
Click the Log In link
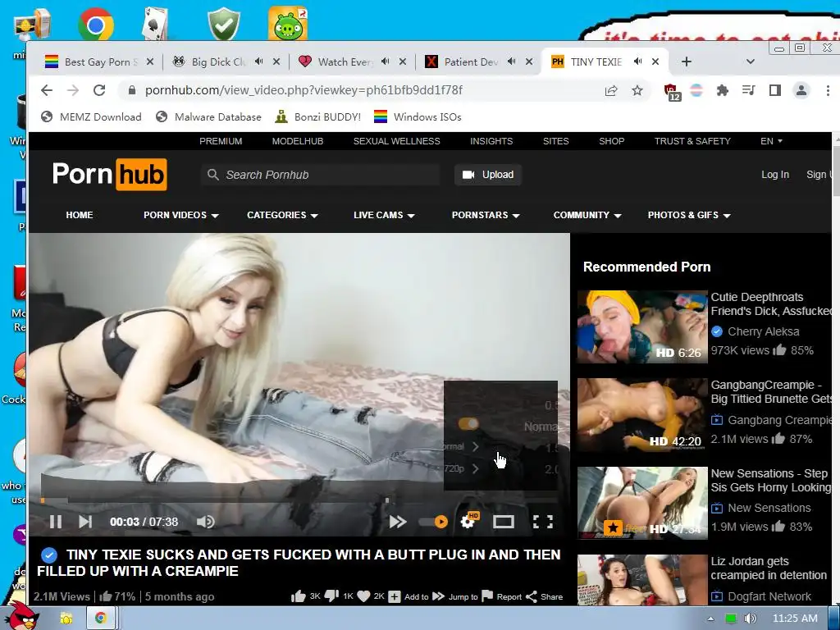click(775, 175)
